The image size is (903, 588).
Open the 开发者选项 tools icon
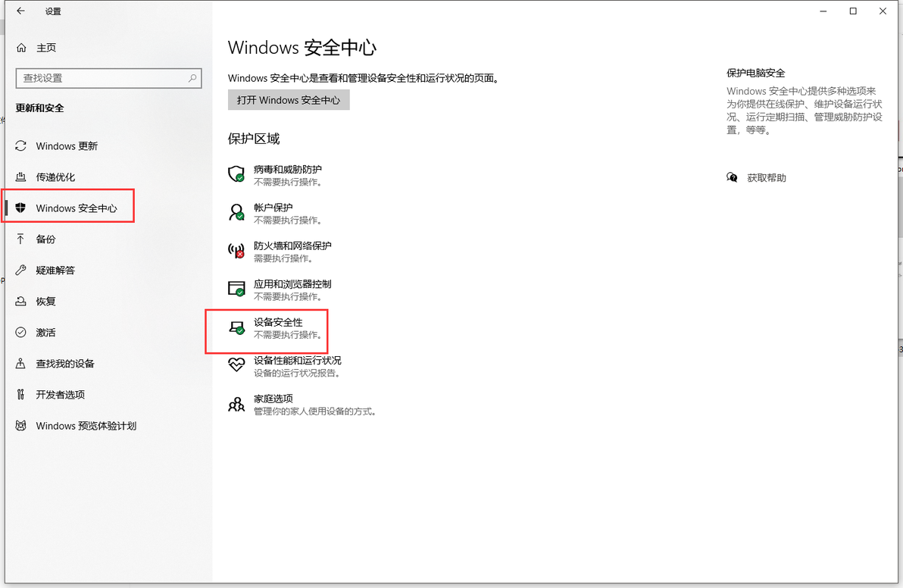(x=20, y=395)
